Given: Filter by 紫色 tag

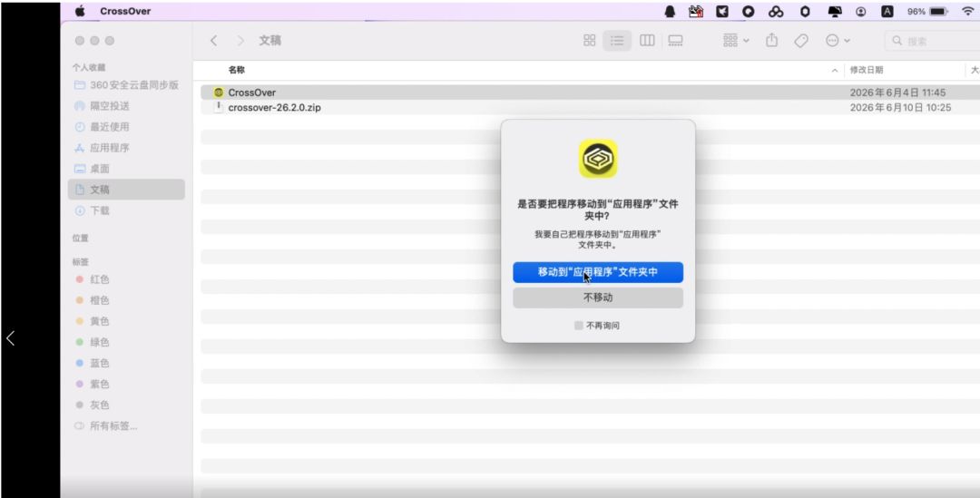Looking at the screenshot, I should pyautogui.click(x=93, y=385).
